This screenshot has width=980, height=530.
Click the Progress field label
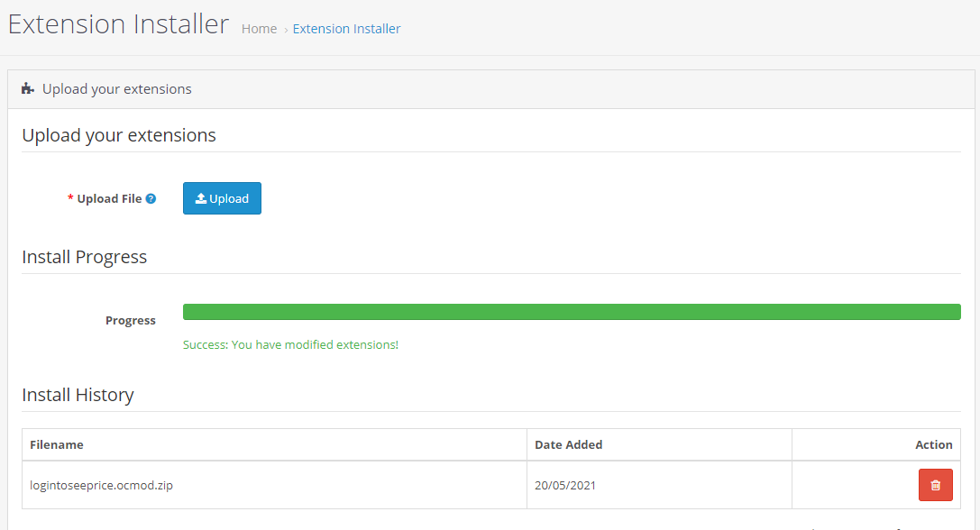pos(131,320)
